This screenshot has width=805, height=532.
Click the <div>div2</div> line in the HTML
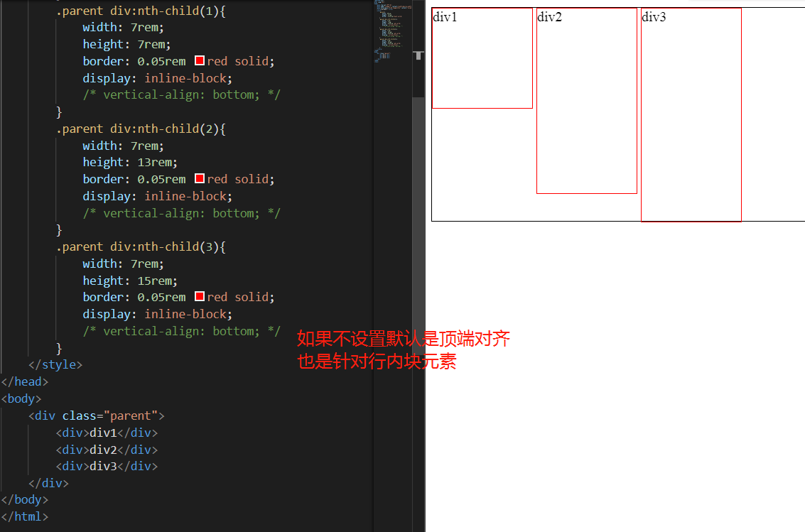coord(107,450)
